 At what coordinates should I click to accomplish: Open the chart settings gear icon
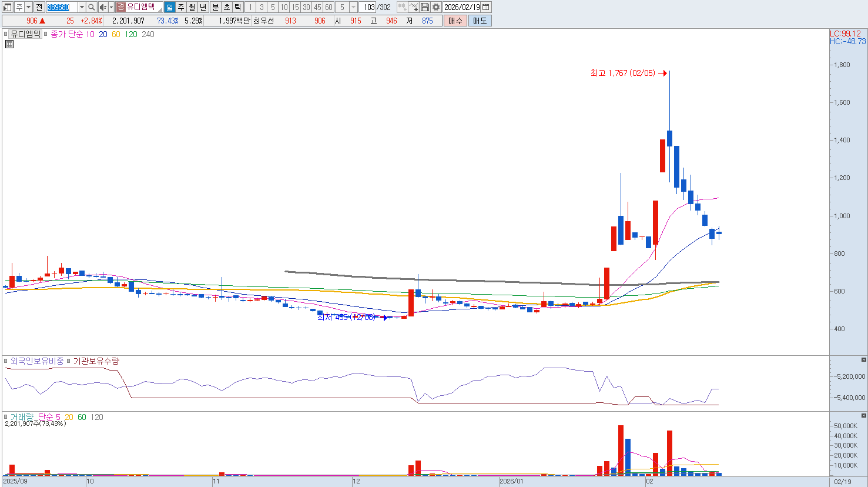436,7
